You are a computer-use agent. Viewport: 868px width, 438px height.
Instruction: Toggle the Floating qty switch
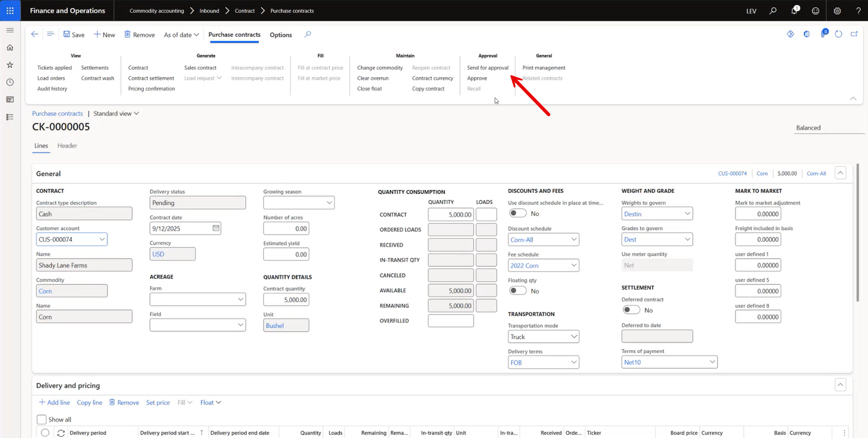[x=517, y=291]
